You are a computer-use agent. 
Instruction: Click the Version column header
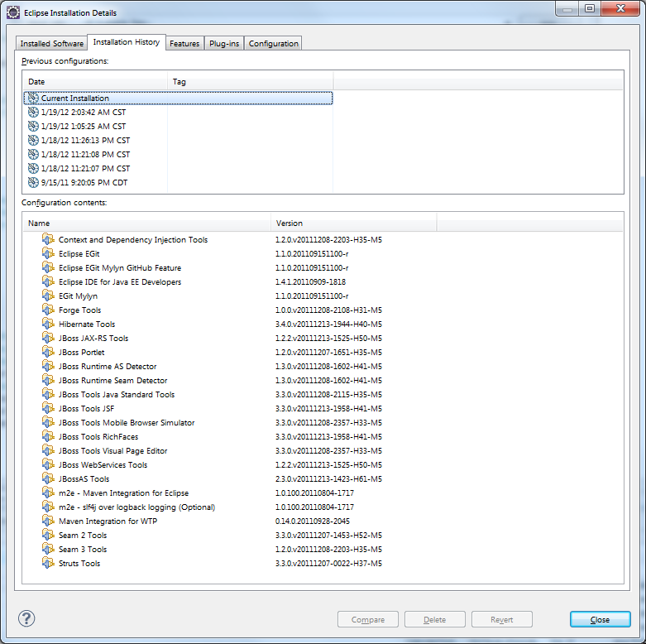pyautogui.click(x=353, y=223)
